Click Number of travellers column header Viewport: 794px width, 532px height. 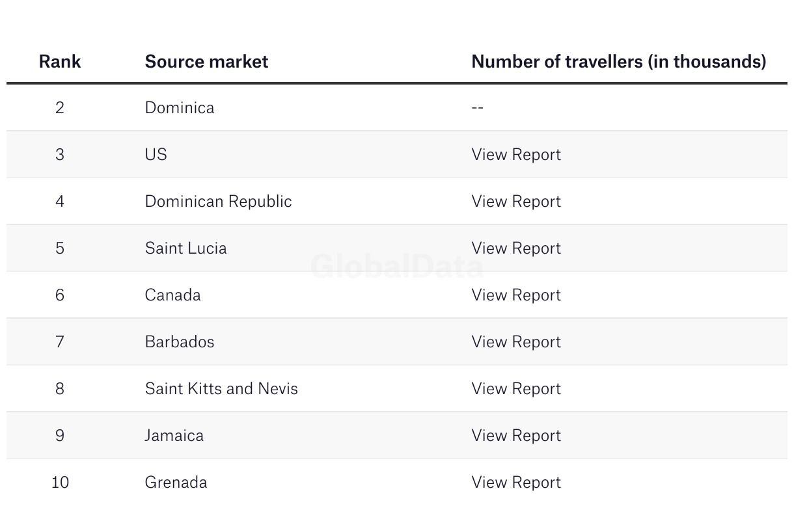coord(618,61)
